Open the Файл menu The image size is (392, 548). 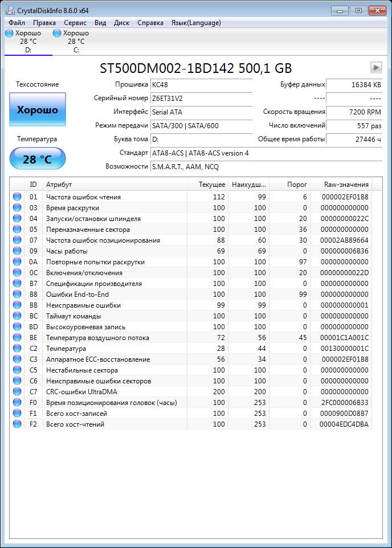click(17, 23)
